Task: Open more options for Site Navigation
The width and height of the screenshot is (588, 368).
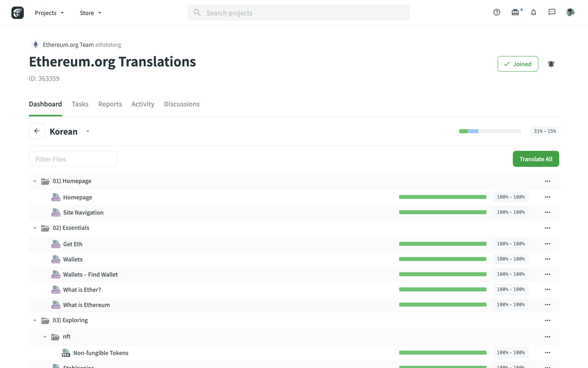Action: tap(548, 212)
